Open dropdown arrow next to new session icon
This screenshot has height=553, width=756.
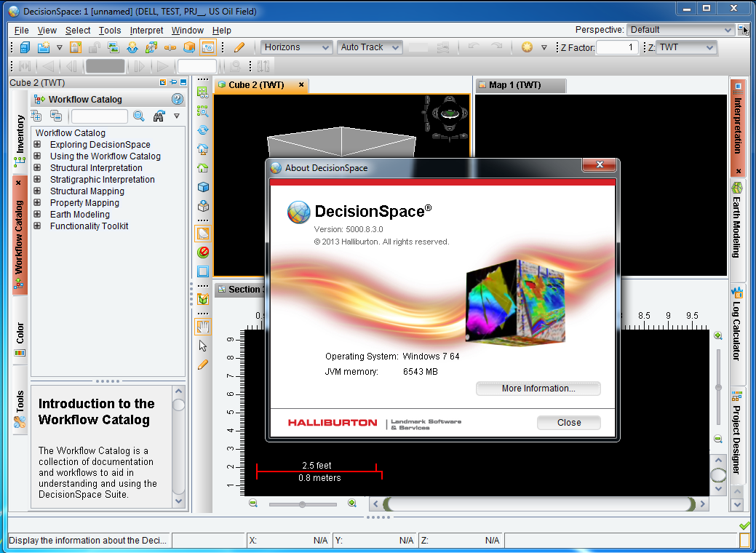[60, 47]
